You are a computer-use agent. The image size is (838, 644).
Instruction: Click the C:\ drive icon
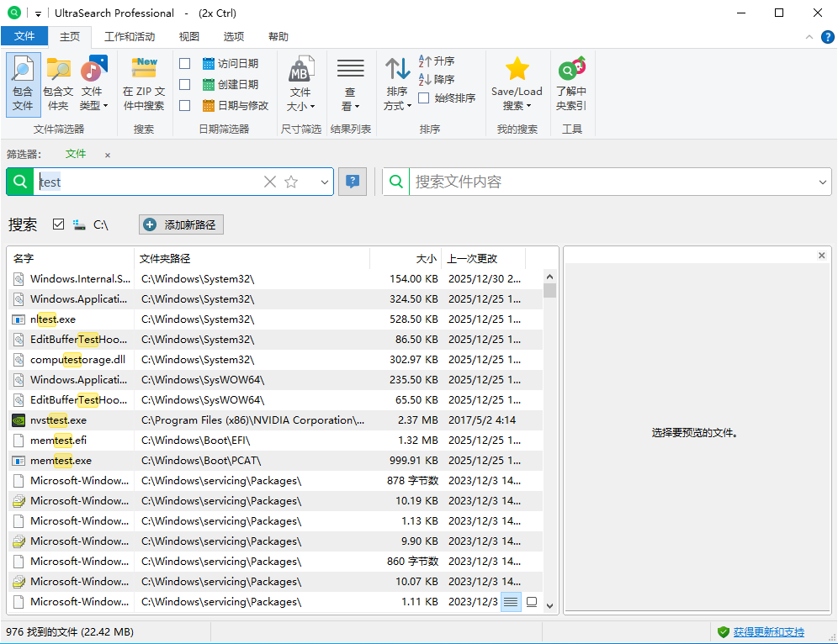(x=79, y=224)
